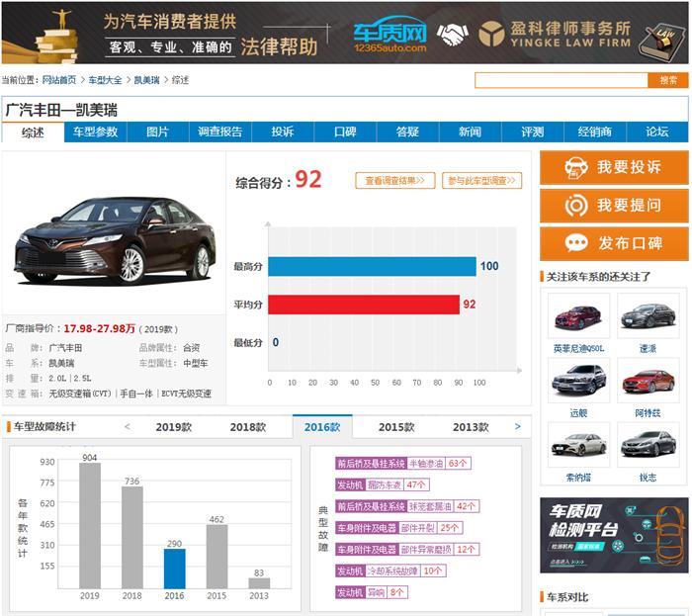Select the 2019款 model year tab
Viewport: 692px width, 616px height.
pos(174,427)
